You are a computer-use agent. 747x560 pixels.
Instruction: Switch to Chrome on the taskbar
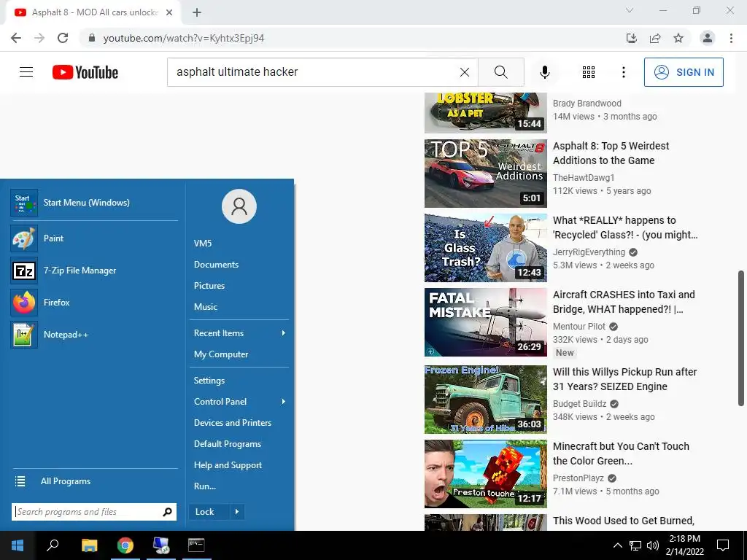tap(125, 545)
